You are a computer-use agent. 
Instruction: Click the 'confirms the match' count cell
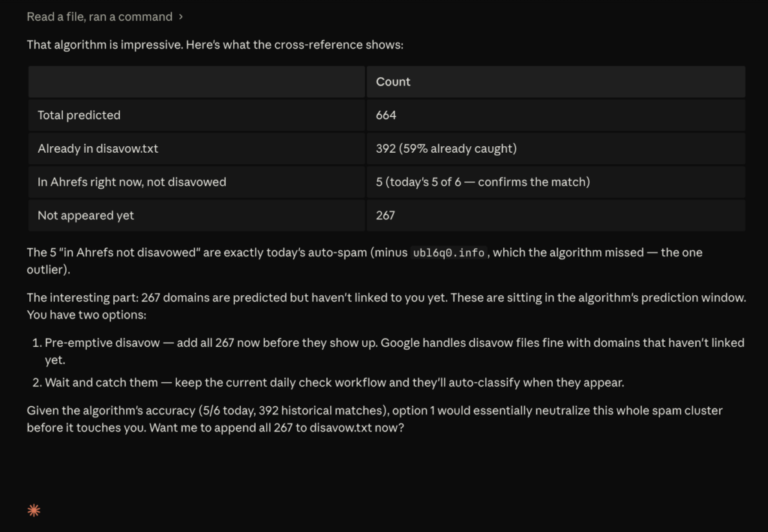(556, 181)
